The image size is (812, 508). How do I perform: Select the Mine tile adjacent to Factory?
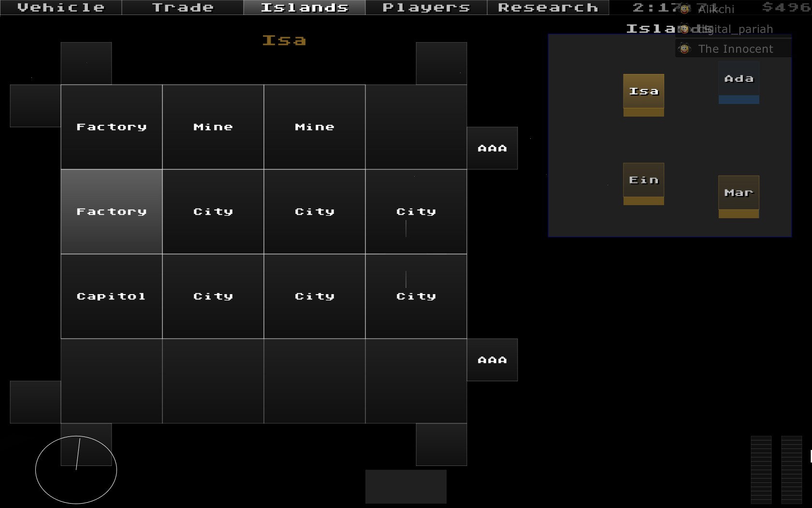point(213,127)
